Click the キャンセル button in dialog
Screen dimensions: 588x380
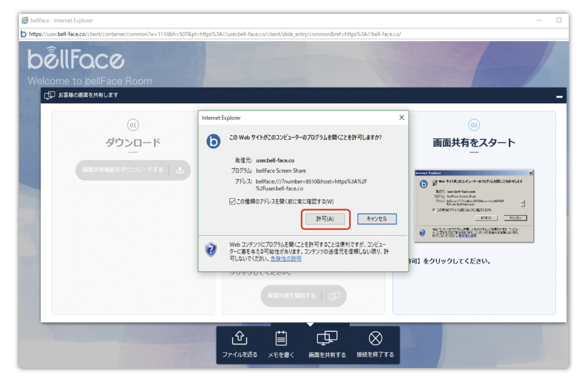(377, 219)
